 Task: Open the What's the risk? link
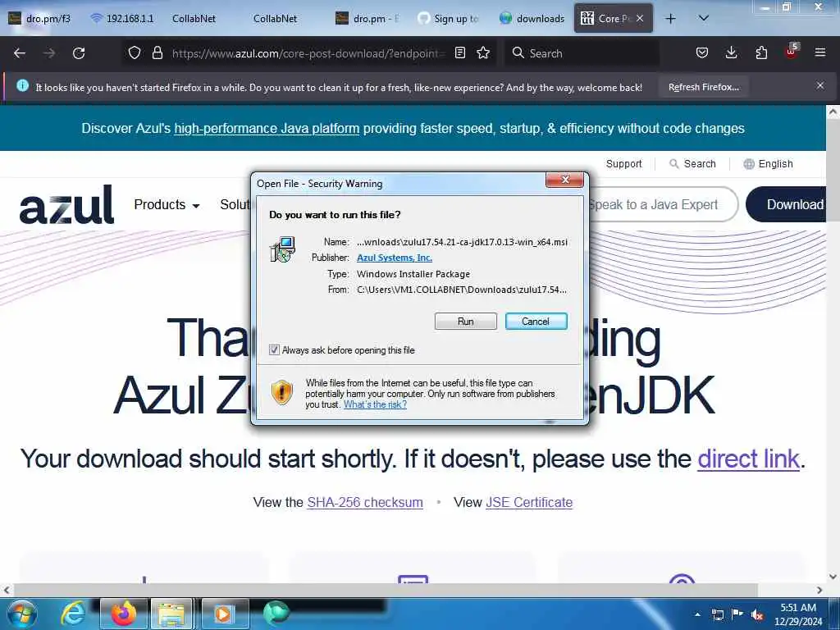375,404
